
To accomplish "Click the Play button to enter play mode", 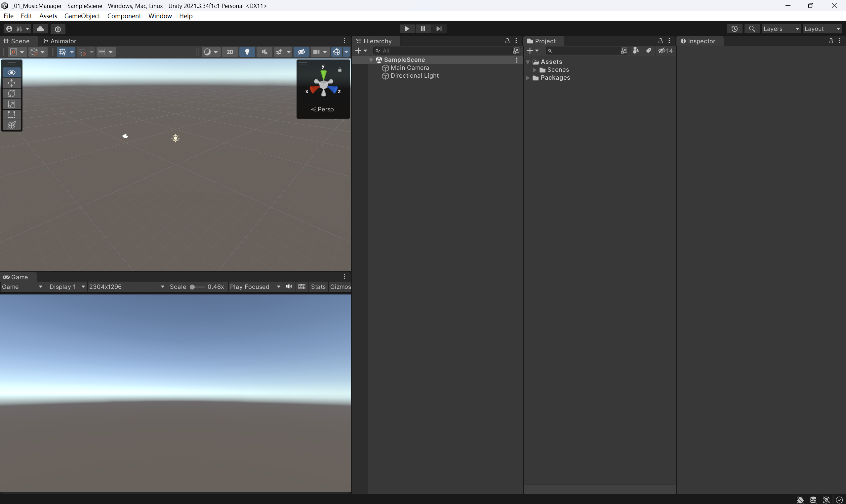I will [407, 29].
